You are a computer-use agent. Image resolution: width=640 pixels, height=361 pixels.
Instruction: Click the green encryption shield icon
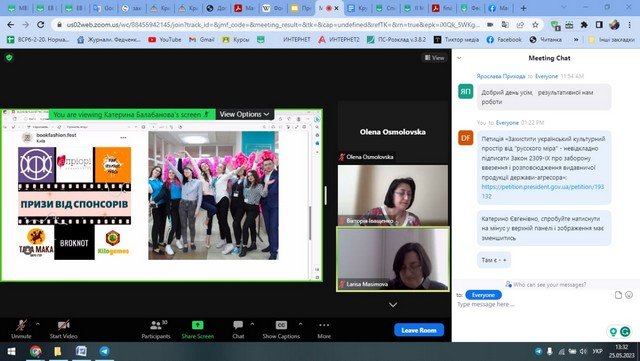coord(9,58)
